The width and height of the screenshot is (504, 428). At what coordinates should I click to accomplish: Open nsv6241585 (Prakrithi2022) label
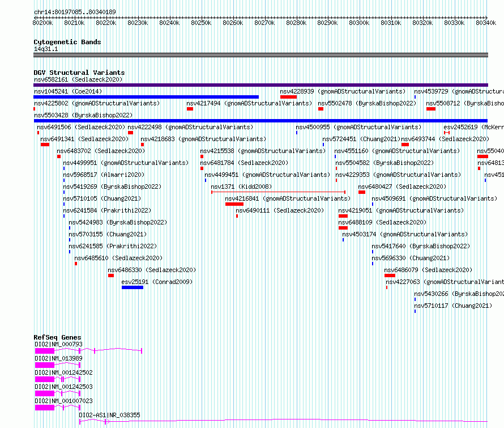pos(113,246)
